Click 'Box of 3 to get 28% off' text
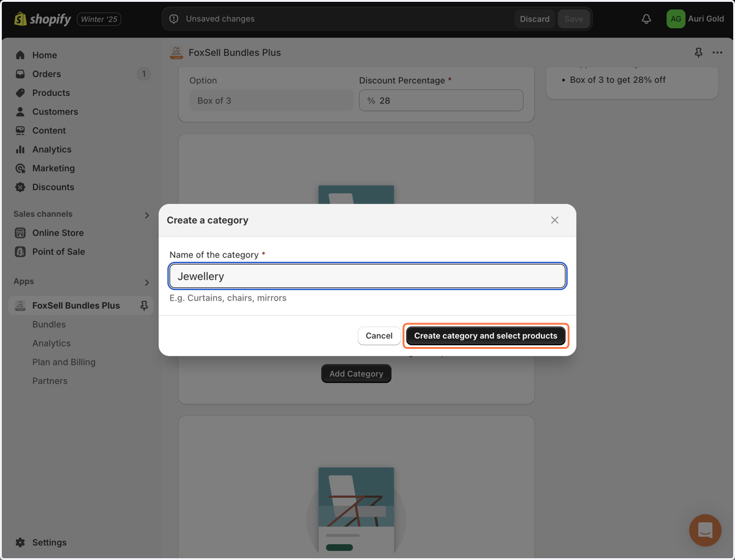The width and height of the screenshot is (735, 560). pos(617,80)
